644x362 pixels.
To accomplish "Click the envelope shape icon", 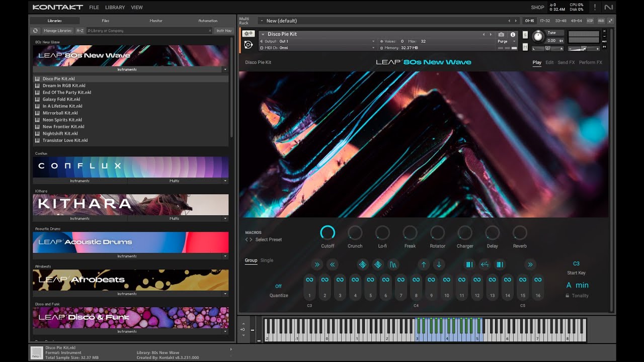I will click(393, 264).
